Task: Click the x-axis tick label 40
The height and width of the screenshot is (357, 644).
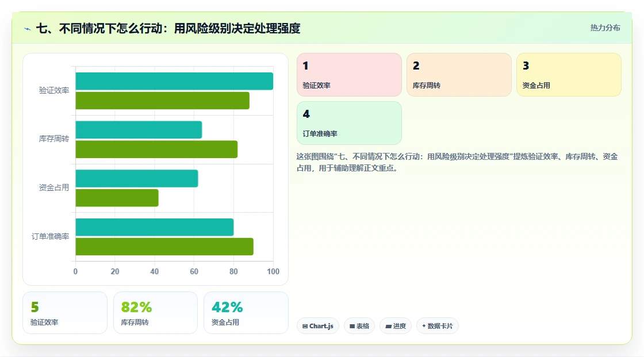Action: [x=155, y=271]
